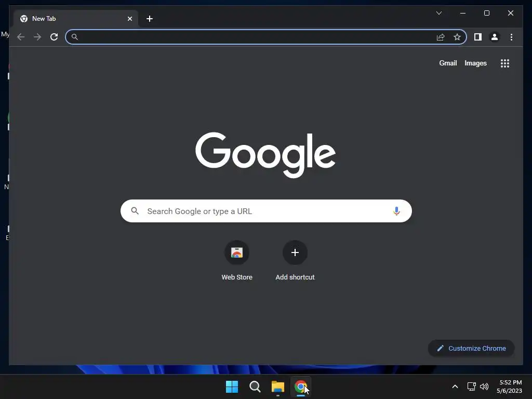Close the New Tab tab

click(129, 19)
